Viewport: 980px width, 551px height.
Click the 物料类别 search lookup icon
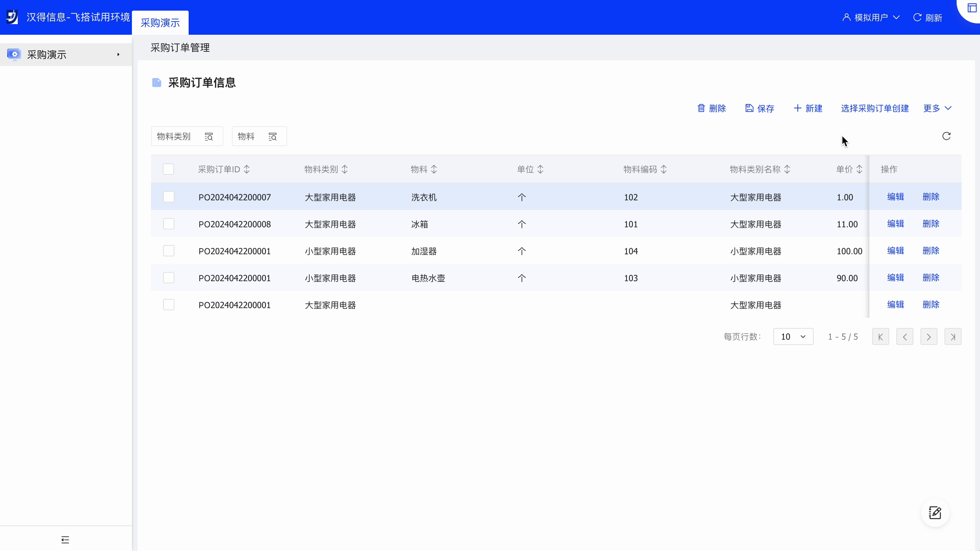(x=209, y=137)
